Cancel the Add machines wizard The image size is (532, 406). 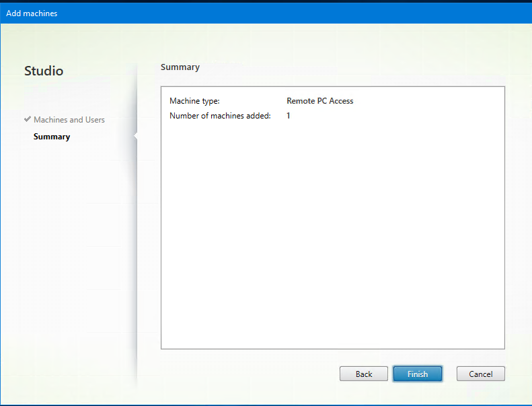coord(480,374)
